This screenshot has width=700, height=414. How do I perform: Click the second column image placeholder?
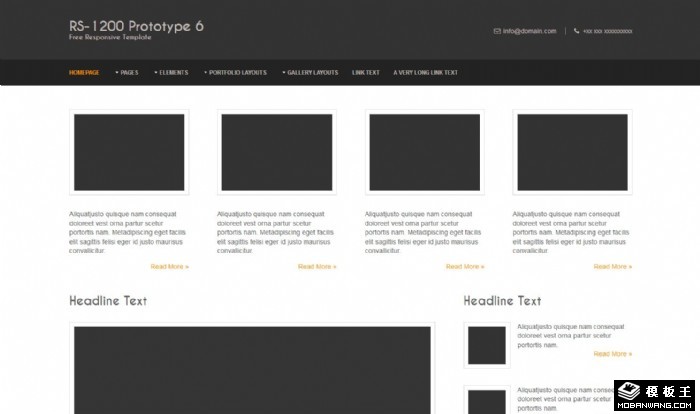(x=277, y=152)
